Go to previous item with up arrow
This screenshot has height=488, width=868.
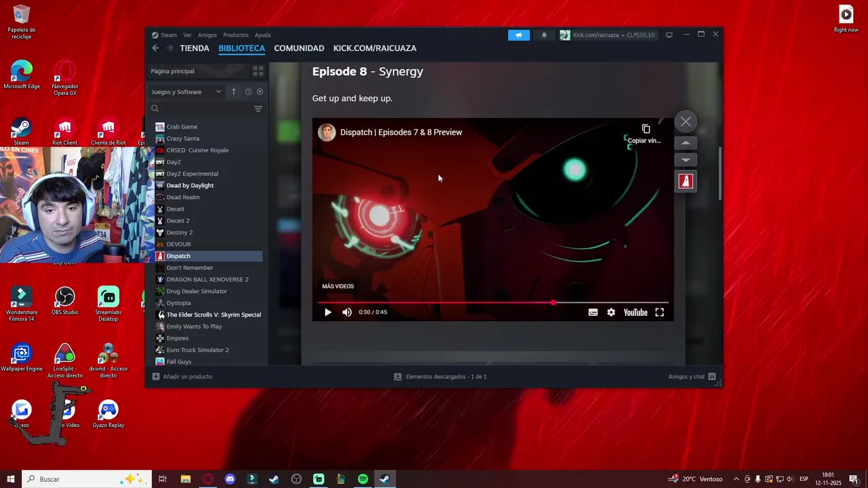click(x=686, y=143)
